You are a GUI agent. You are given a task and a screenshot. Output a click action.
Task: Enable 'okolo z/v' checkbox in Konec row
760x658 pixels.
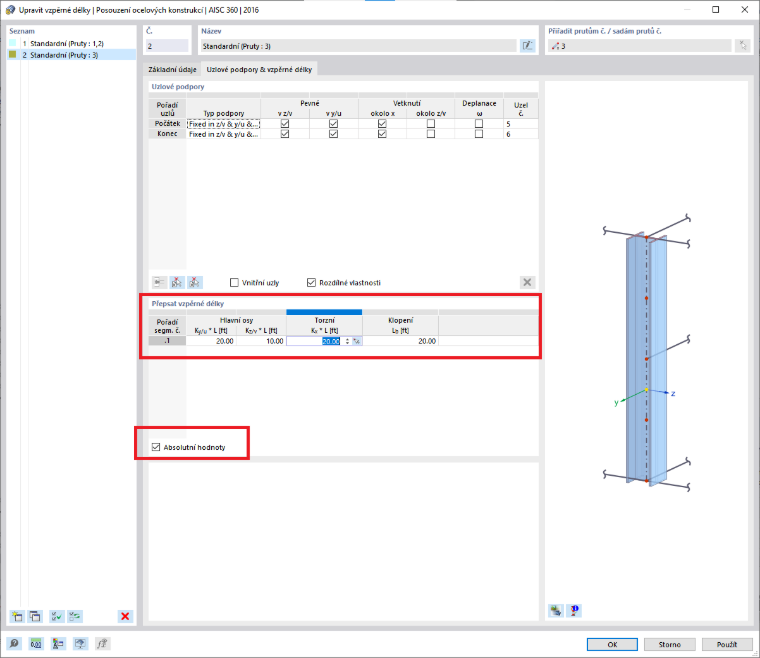(430, 134)
